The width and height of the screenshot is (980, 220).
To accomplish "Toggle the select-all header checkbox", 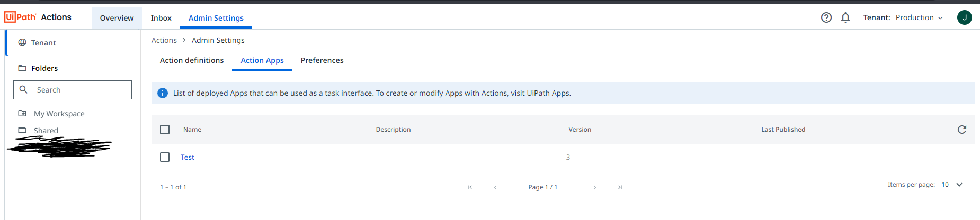I will (x=165, y=130).
